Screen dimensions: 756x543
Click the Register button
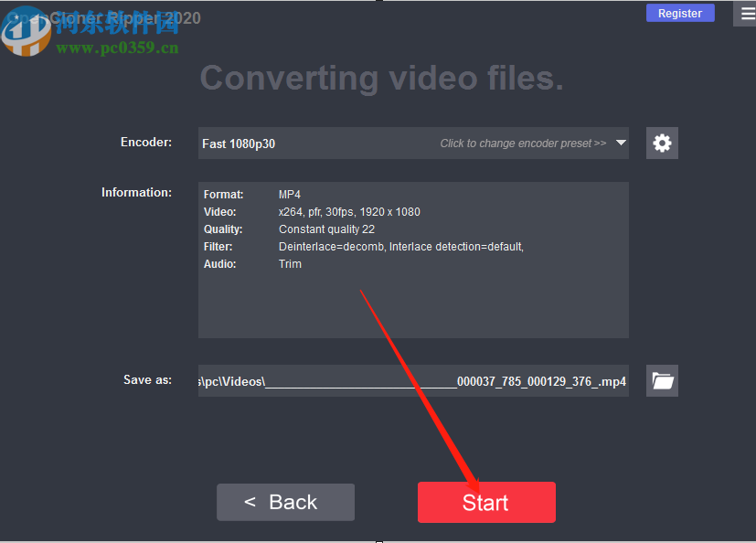[x=680, y=13]
